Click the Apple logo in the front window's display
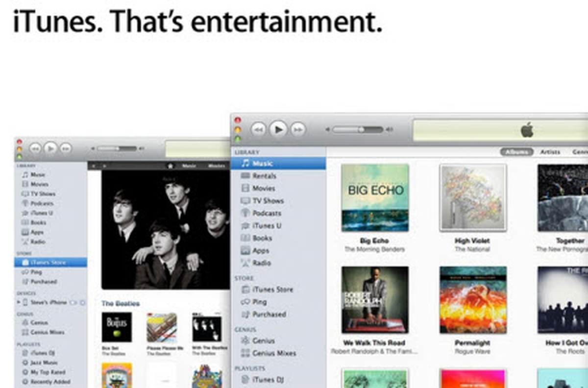Screen dimensions: 588x388 click(x=527, y=130)
